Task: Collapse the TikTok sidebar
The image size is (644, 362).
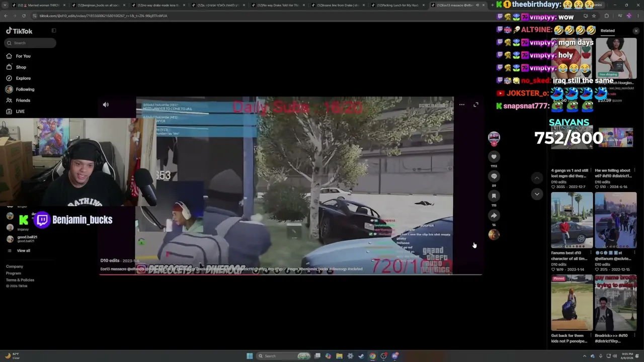Action: coord(54,31)
